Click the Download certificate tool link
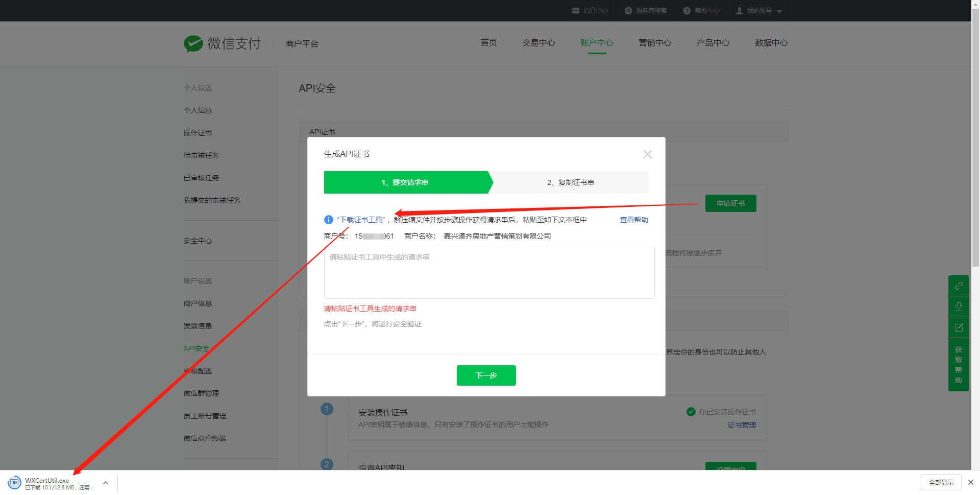This screenshot has width=980, height=495. point(361,220)
